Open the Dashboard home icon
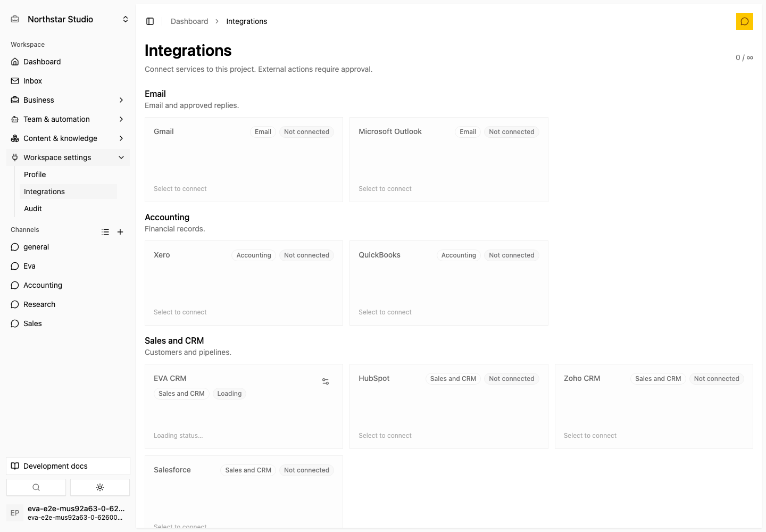Viewport: 766px width, 532px height. [15, 62]
